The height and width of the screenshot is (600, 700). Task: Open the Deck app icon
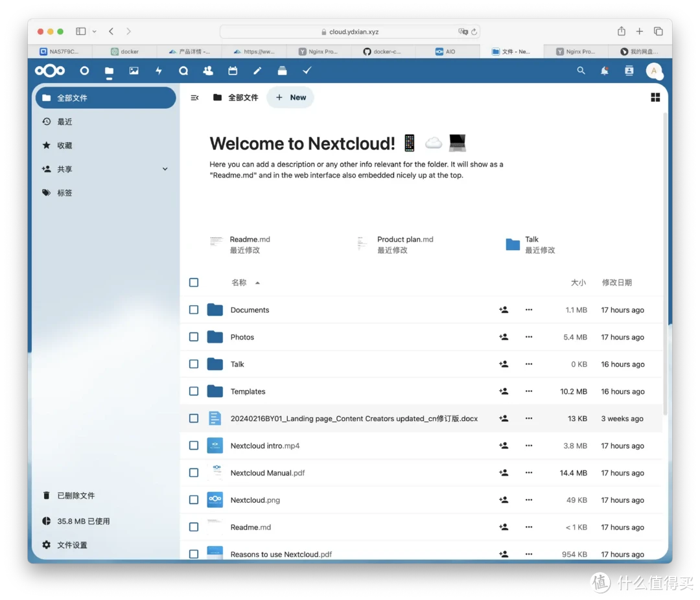coord(282,71)
